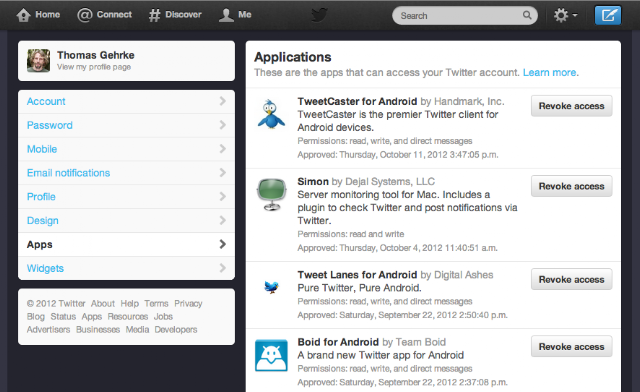Click the Tweet Lanes for Android title
Screen dimensions: 640x392
pos(357,275)
